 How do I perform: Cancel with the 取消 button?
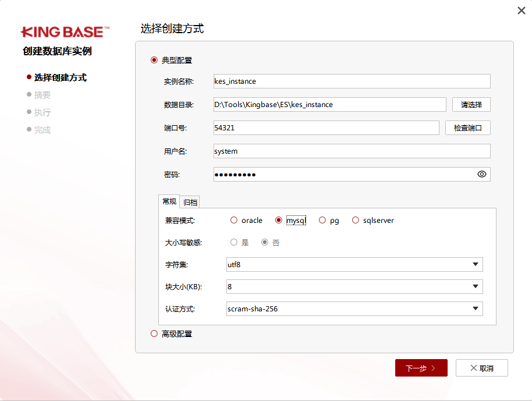point(482,368)
